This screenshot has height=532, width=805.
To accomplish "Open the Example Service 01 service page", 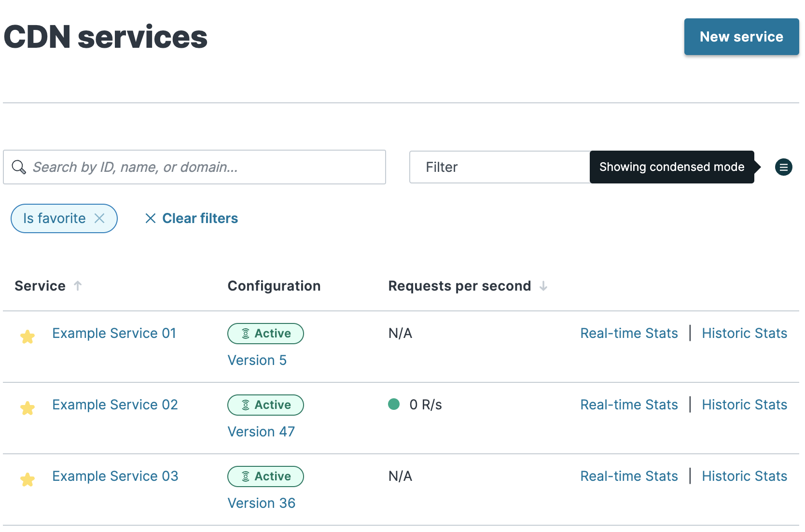I will click(x=114, y=333).
